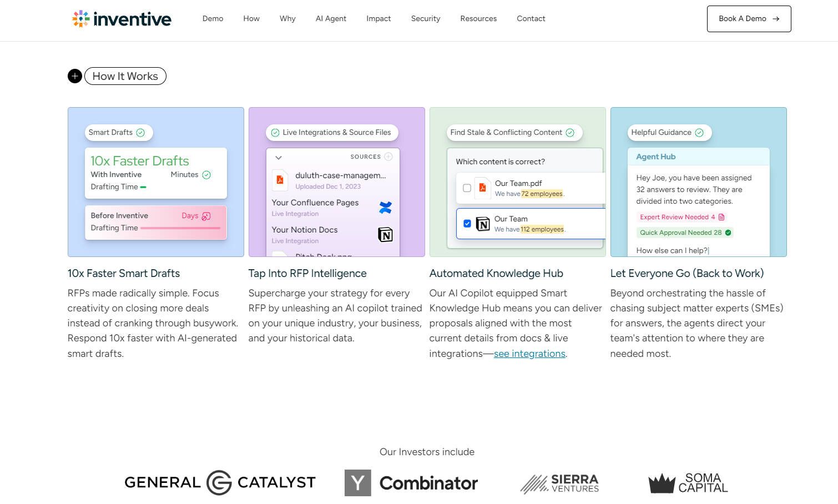Check the Our Team.pdf checkbox
The width and height of the screenshot is (838, 504).
click(467, 188)
